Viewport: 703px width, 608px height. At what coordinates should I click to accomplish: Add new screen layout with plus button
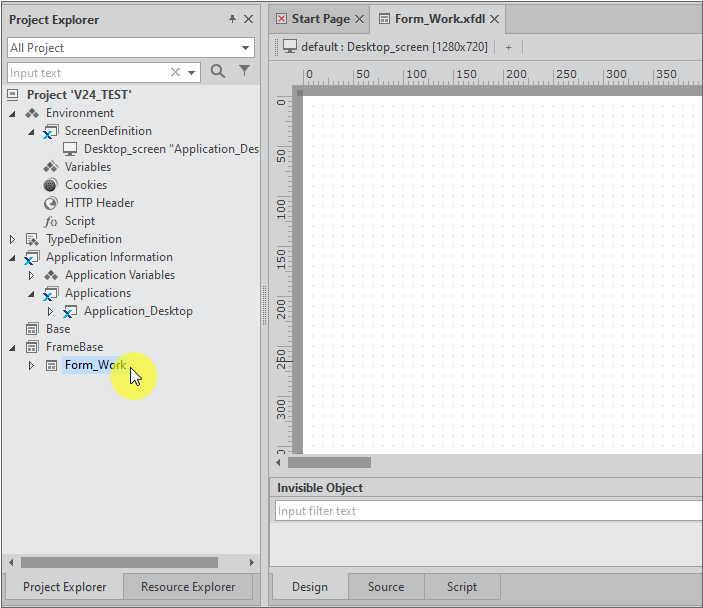coord(508,47)
